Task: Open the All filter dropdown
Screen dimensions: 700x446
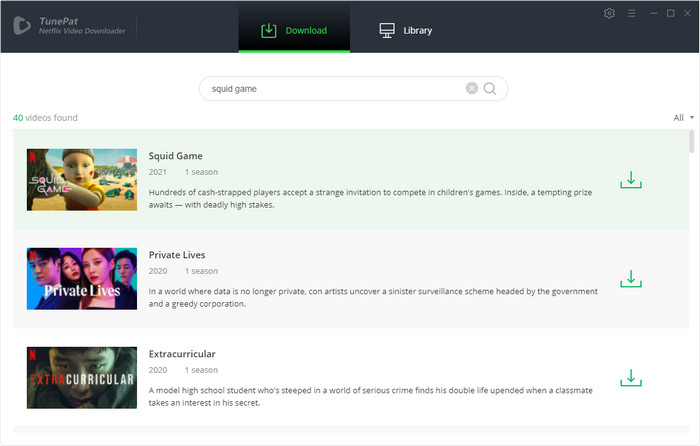Action: (x=683, y=118)
